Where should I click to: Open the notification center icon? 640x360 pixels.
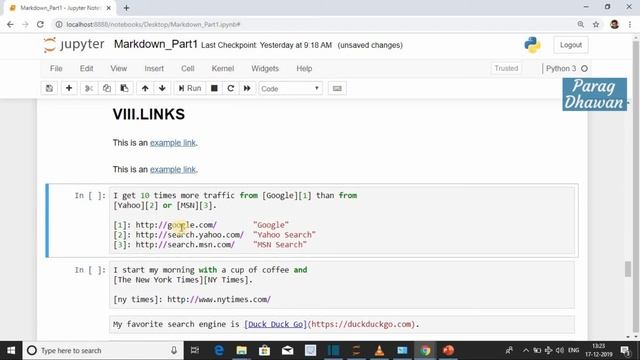pyautogui.click(x=625, y=350)
